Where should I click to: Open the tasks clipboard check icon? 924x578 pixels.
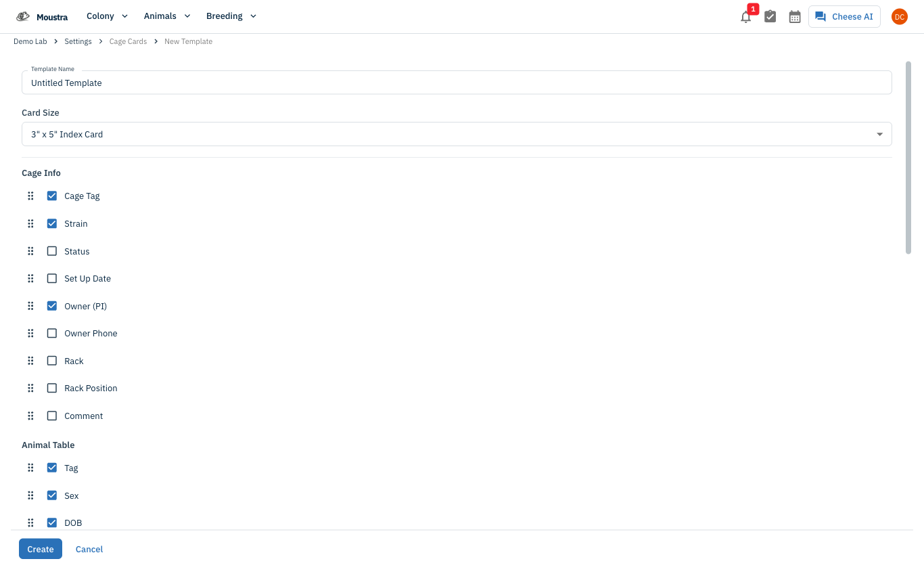[770, 17]
